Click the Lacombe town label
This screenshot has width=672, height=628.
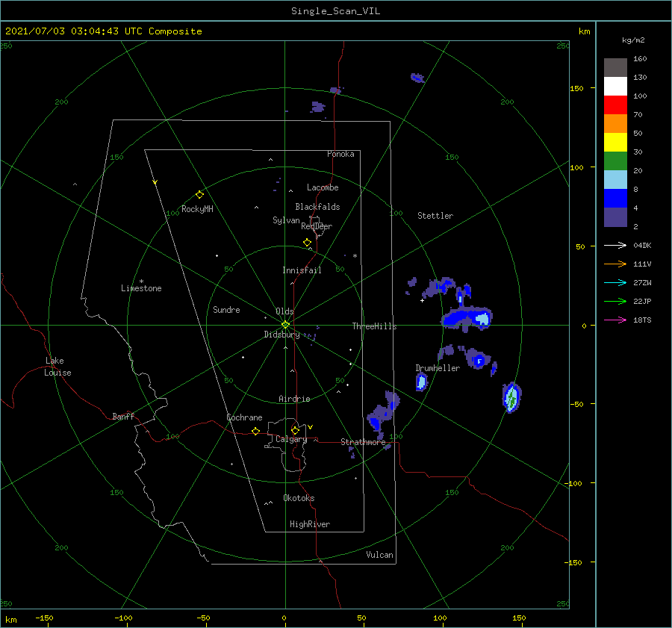pos(323,187)
